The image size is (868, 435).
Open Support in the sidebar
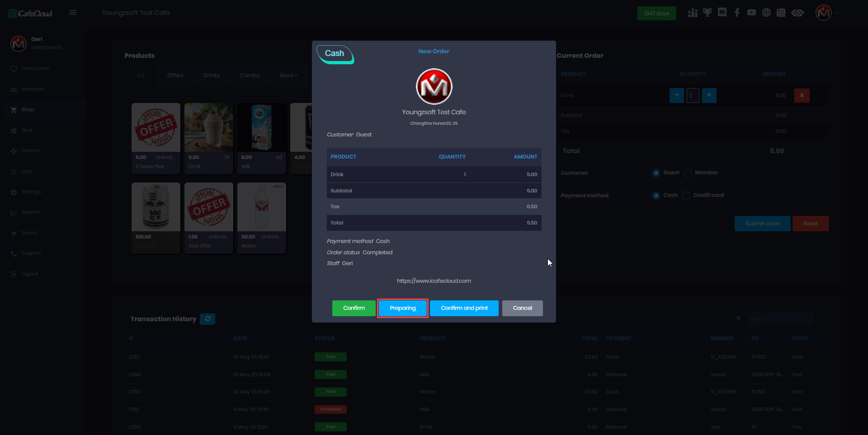(31, 253)
